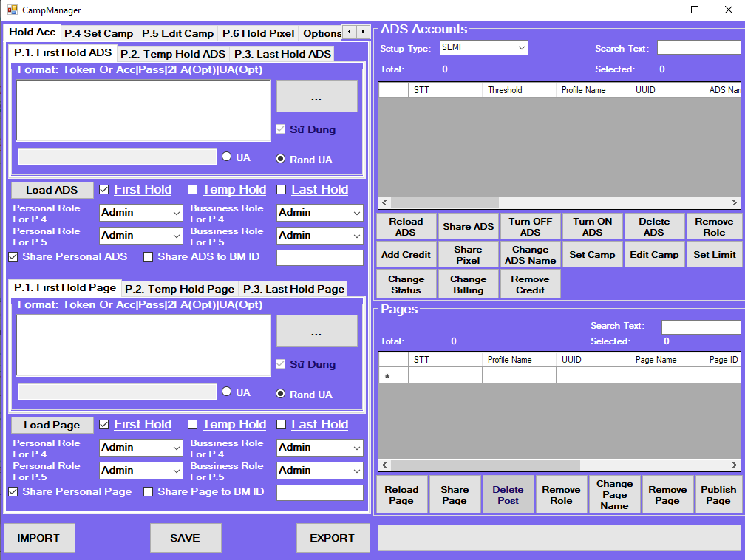The image size is (745, 560).
Task: Check the Temp Hold checkbox beside Load ADS
Action: 193,190
